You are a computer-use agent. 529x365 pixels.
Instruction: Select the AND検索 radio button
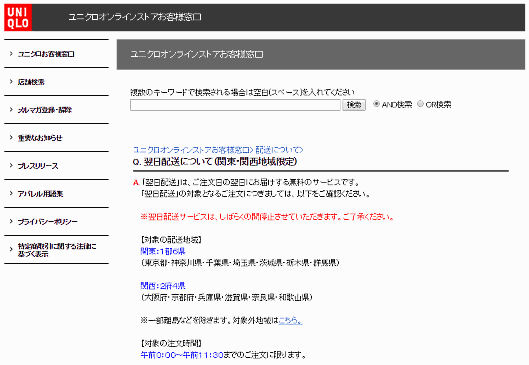[376, 104]
